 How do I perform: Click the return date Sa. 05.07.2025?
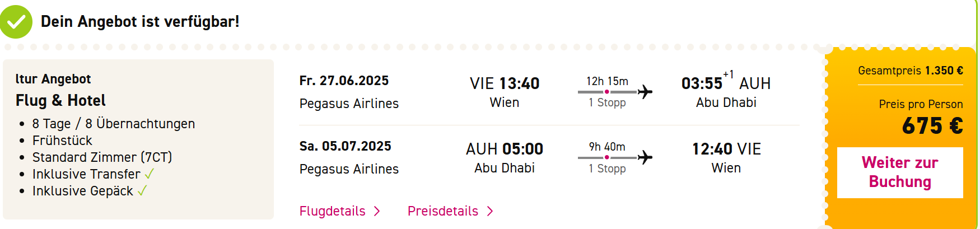[x=346, y=146]
